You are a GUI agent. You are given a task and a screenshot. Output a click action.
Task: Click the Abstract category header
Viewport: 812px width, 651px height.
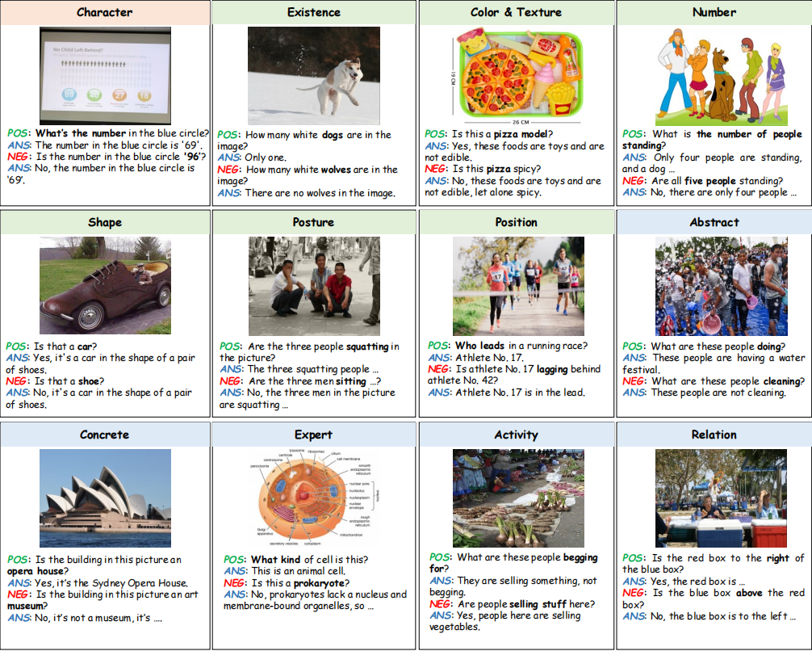(x=714, y=222)
